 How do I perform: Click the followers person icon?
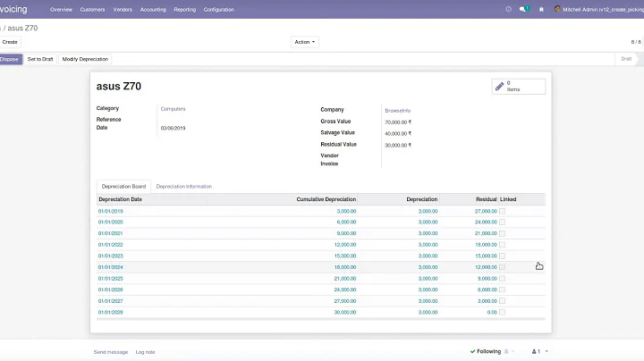point(534,351)
